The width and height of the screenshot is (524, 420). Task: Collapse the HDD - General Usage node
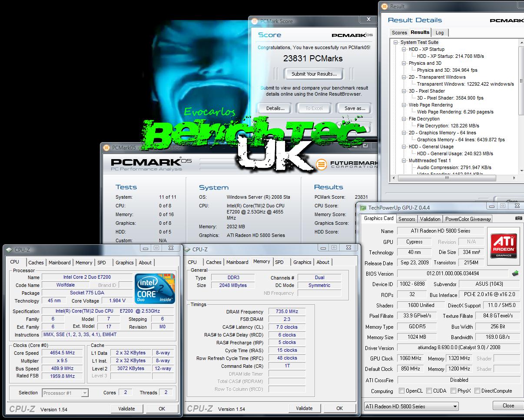pos(404,147)
